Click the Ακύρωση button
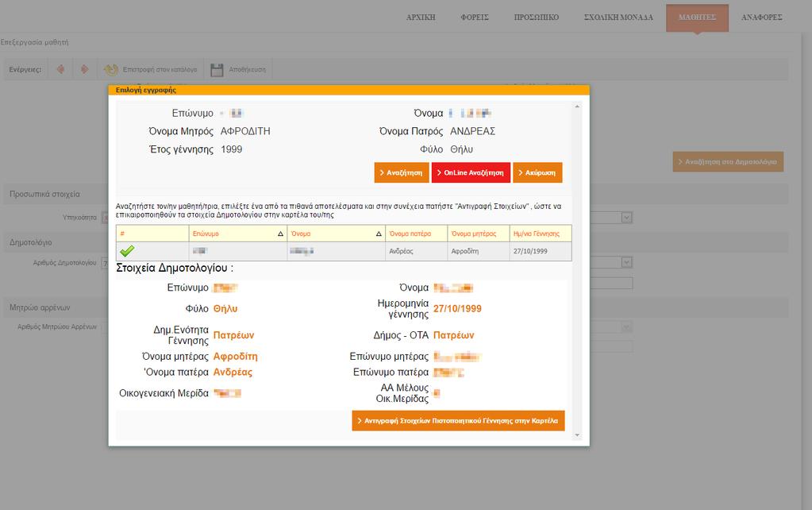The height and width of the screenshot is (510, 812). (x=537, y=172)
